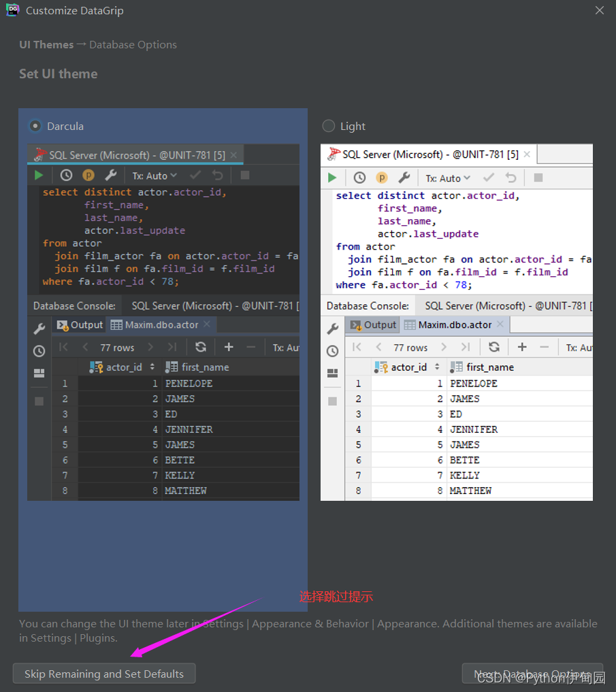Close the SQL Server tab in Darcula preview
This screenshot has height=692, width=616.
tap(233, 155)
